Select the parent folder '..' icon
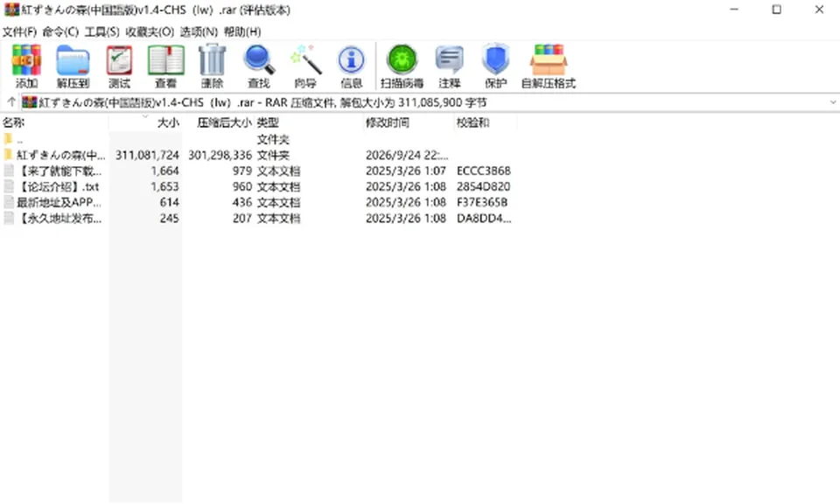 click(8, 139)
